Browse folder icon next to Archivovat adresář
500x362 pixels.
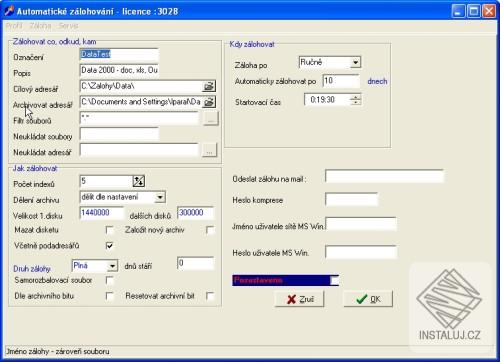(209, 102)
